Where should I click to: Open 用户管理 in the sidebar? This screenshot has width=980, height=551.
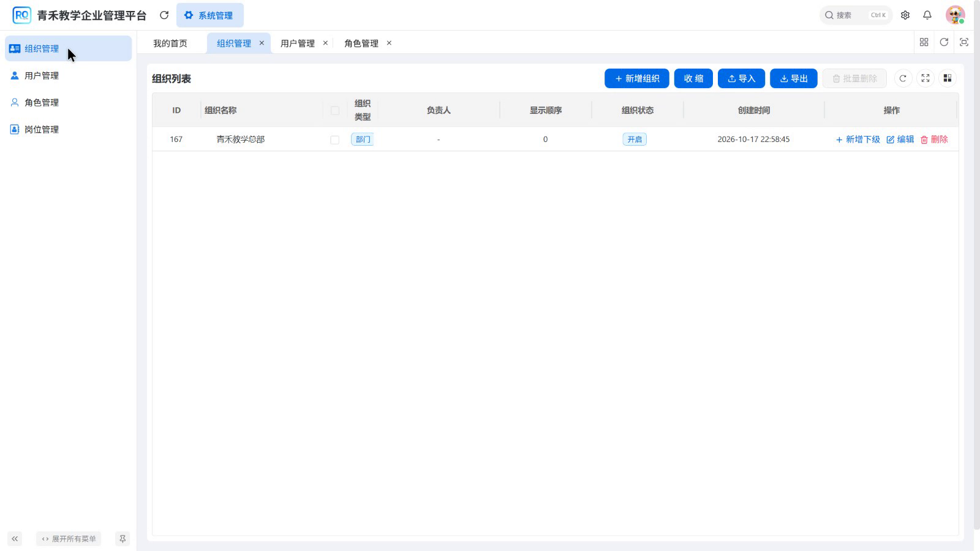[x=68, y=75]
